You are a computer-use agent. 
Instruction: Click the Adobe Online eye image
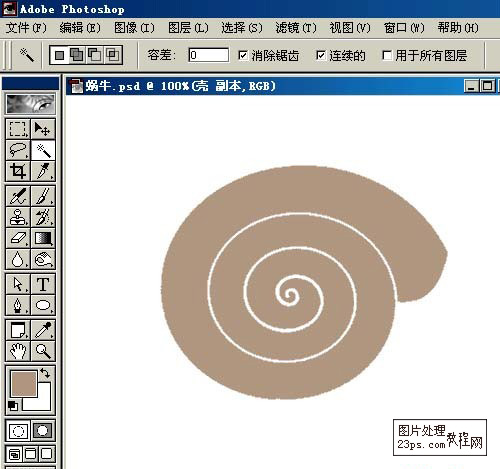pyautogui.click(x=30, y=104)
